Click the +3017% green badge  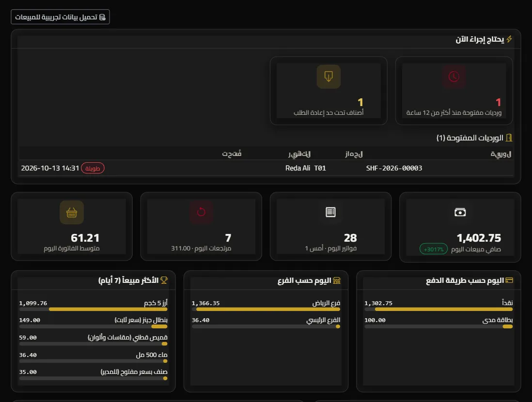click(x=434, y=249)
